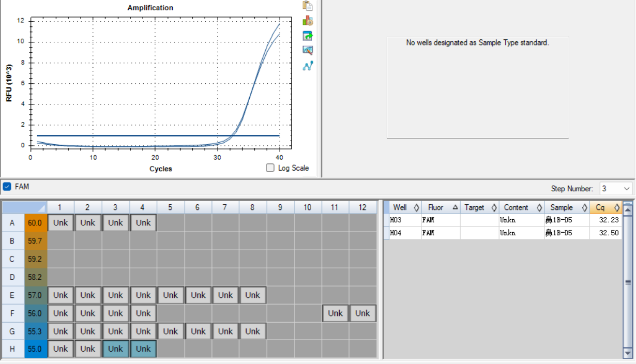The width and height of the screenshot is (636, 364).
Task: Select plate column 12 header
Action: pyautogui.click(x=362, y=207)
